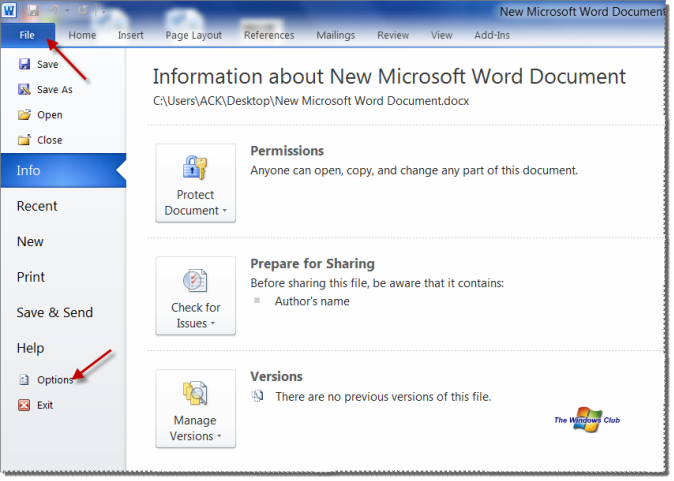Select Close from the Backstage menu
674x481 pixels.
click(49, 140)
